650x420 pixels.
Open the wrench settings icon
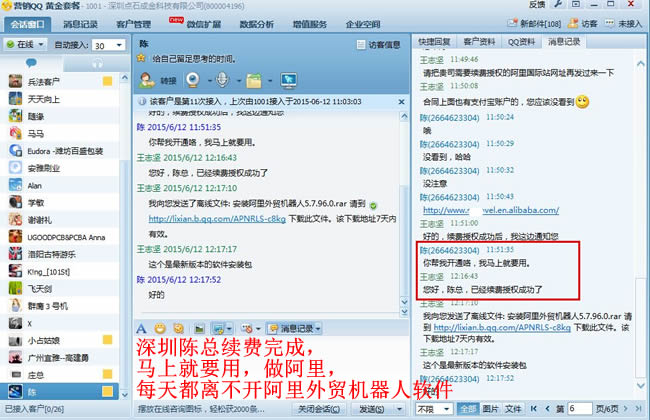click(558, 4)
